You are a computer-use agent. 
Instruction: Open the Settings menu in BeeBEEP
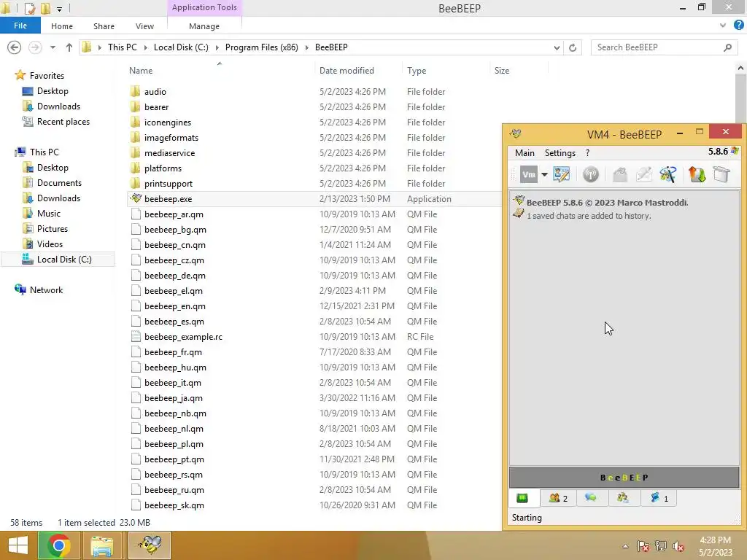point(560,153)
